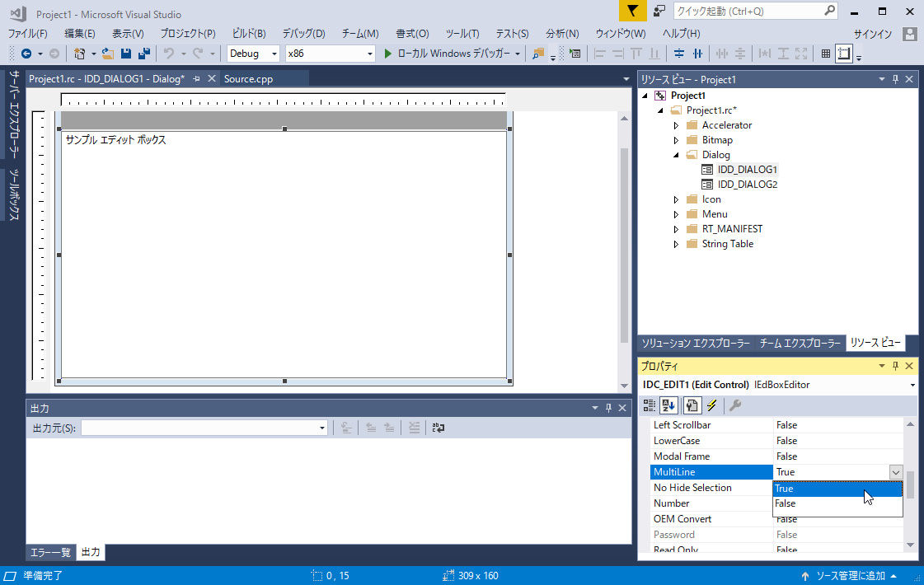
Task: Select IDD_DIALOG2 in the resource tree
Action: (x=748, y=185)
